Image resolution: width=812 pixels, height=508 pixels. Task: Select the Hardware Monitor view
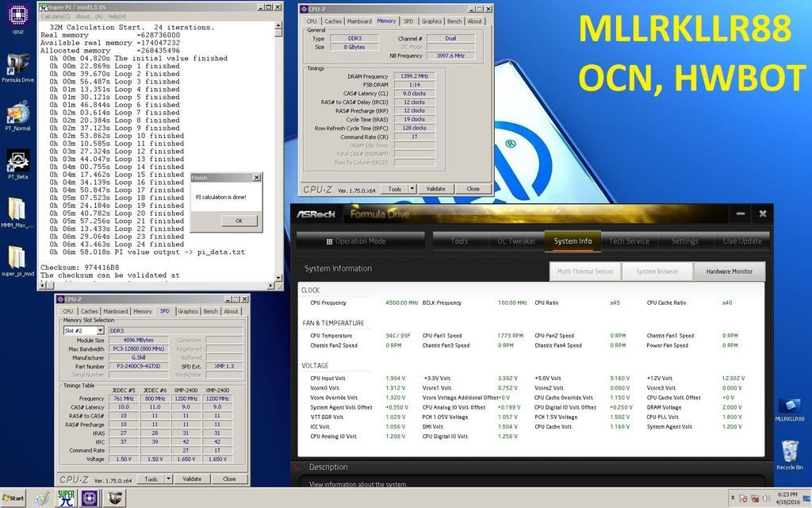[730, 271]
